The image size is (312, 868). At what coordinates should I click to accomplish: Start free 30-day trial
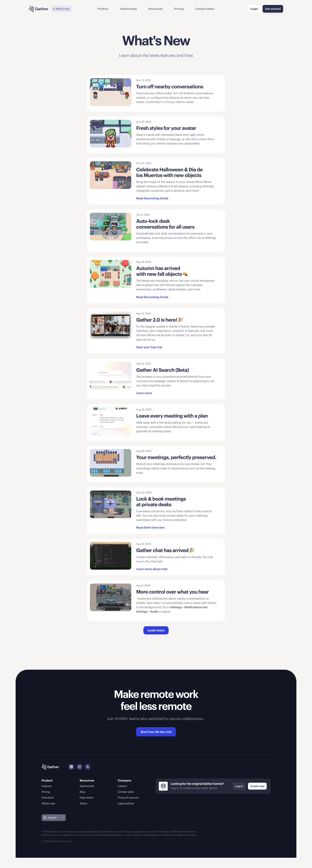click(x=156, y=732)
